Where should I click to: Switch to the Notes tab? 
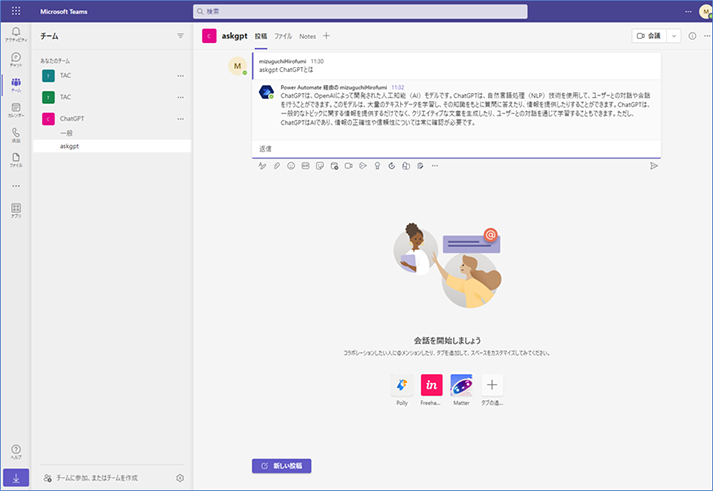click(x=307, y=36)
